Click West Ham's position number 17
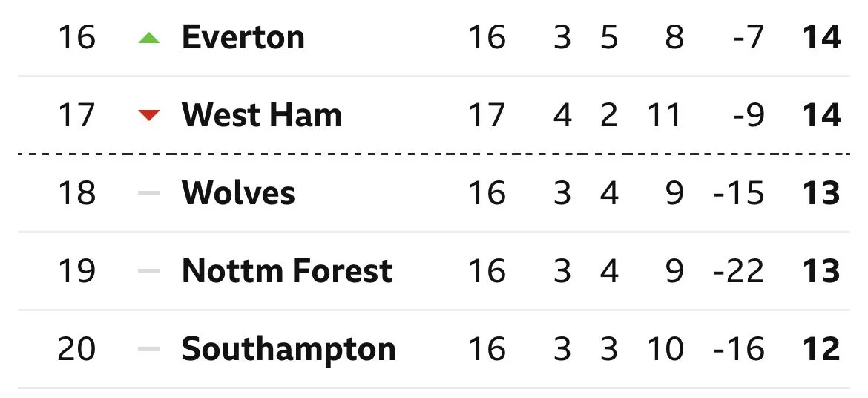The image size is (868, 398). 76,115
